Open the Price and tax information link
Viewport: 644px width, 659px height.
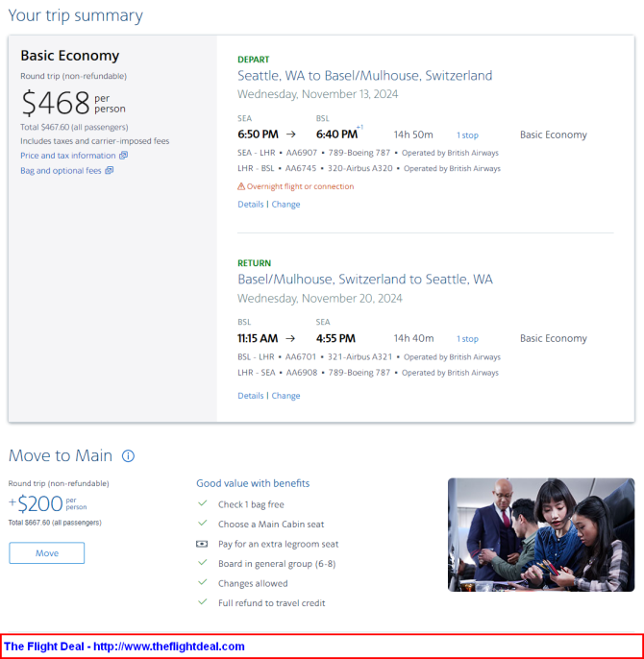click(67, 156)
